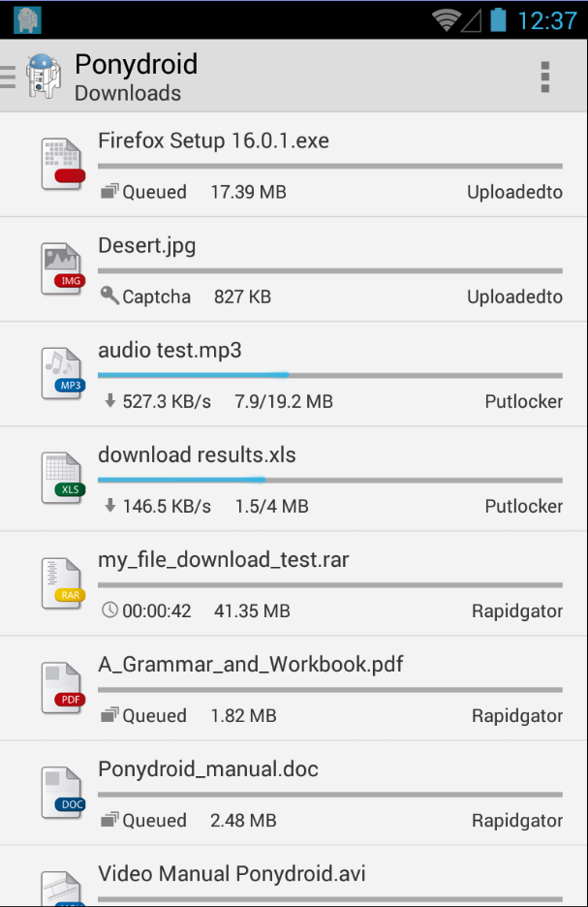588x907 pixels.
Task: Tap the Downloads subtitle in header
Action: (x=128, y=93)
